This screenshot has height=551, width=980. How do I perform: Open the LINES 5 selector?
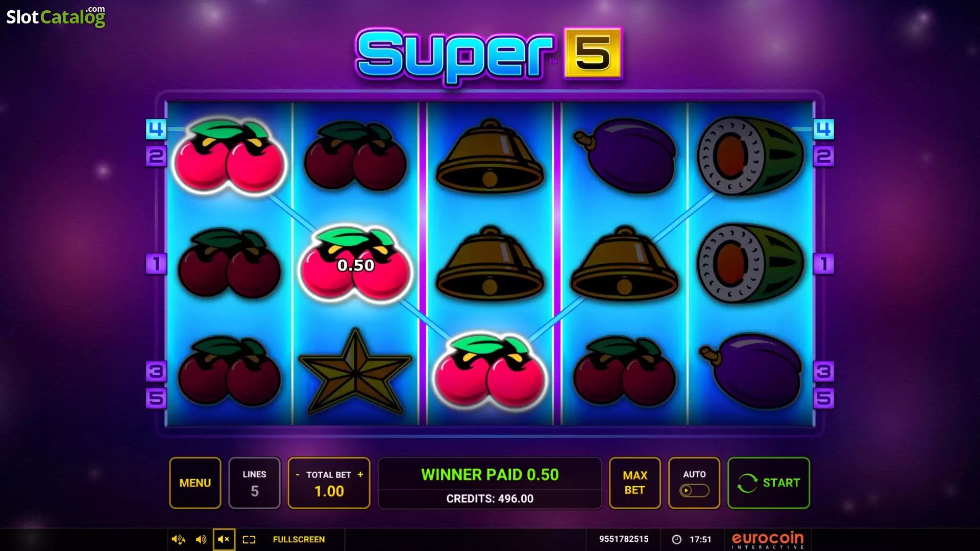click(x=255, y=483)
